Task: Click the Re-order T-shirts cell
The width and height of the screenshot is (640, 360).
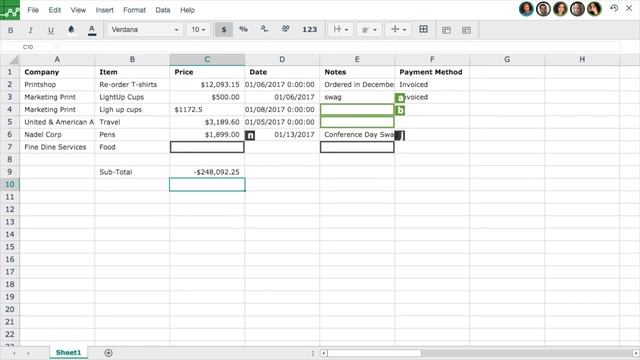Action: tap(132, 84)
